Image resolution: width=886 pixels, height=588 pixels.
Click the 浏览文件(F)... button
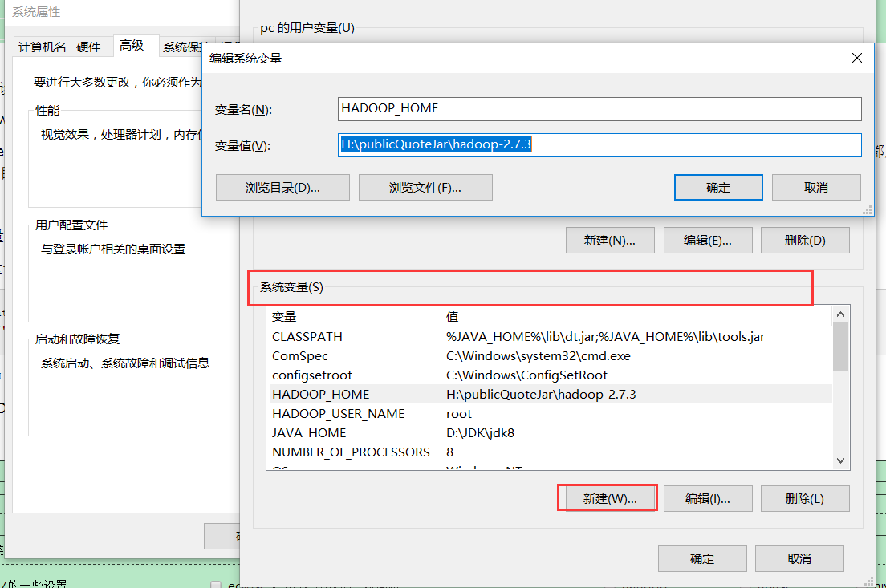425,188
